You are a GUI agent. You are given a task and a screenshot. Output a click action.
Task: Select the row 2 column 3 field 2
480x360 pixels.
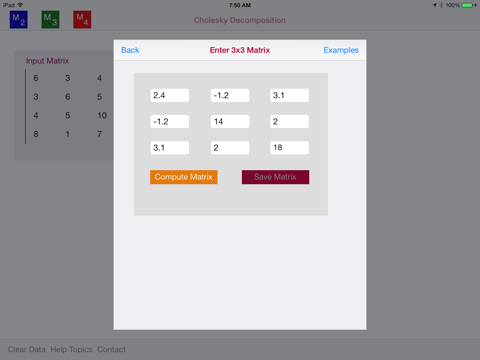coord(289,122)
